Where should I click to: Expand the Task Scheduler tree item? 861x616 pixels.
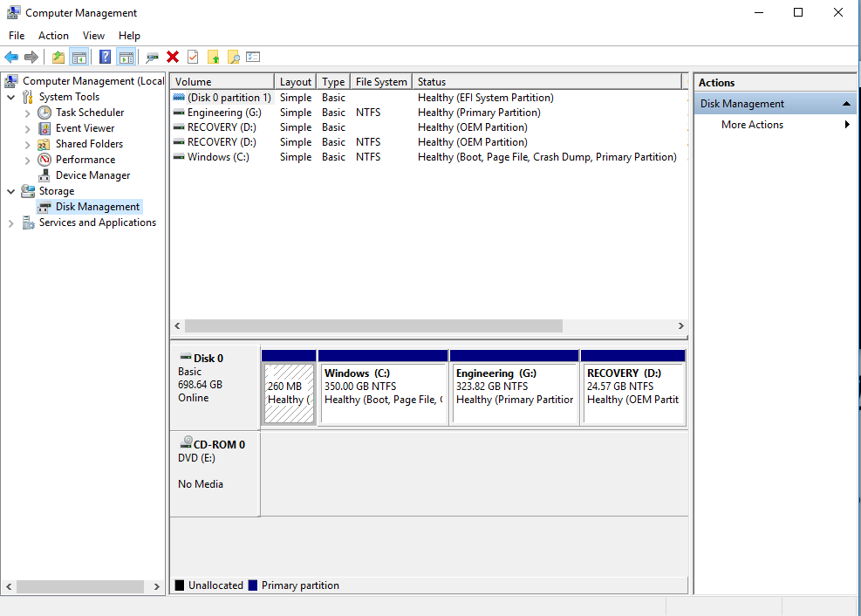click(26, 112)
